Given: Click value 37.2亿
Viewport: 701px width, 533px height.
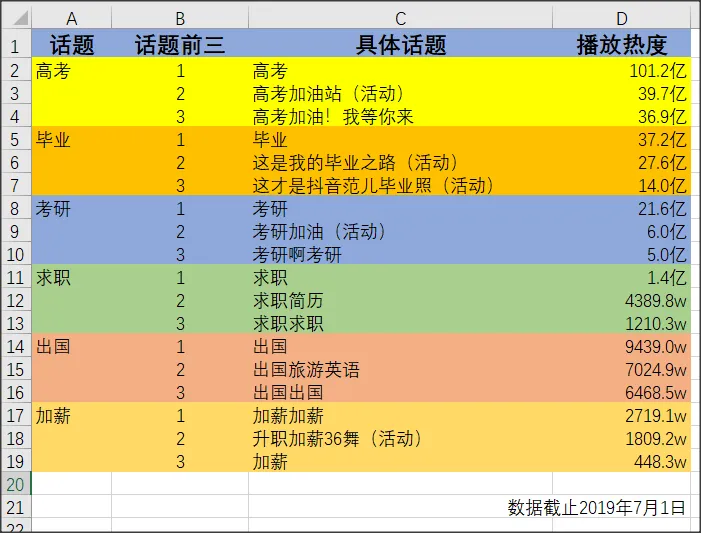Looking at the screenshot, I should 662,140.
